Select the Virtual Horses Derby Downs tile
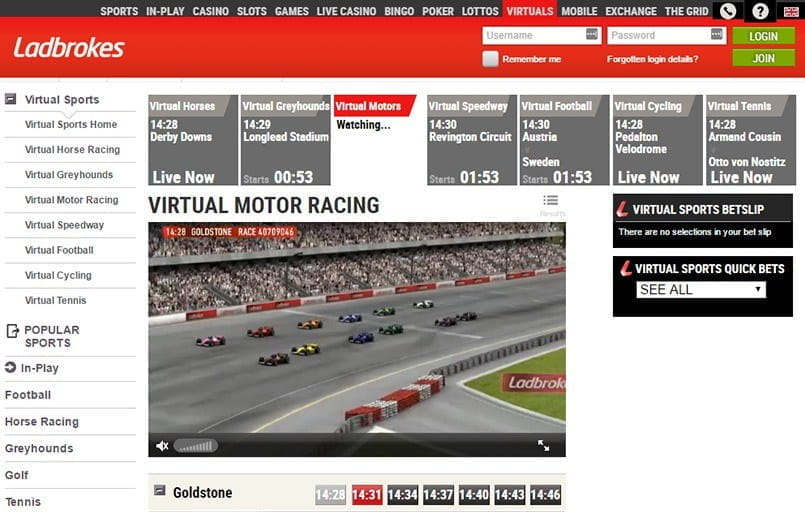The image size is (805, 512). (x=193, y=140)
